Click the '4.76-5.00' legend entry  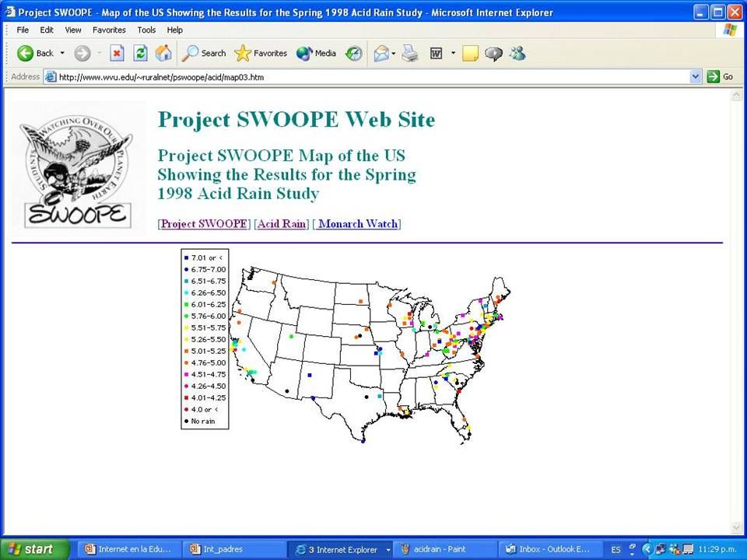205,363
